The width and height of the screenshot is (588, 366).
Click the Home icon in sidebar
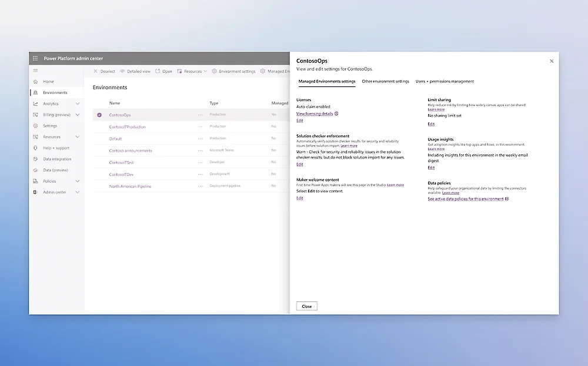tap(36, 82)
